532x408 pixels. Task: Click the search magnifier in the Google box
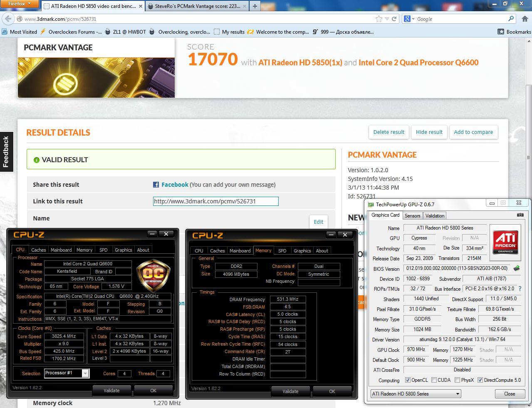click(511, 19)
